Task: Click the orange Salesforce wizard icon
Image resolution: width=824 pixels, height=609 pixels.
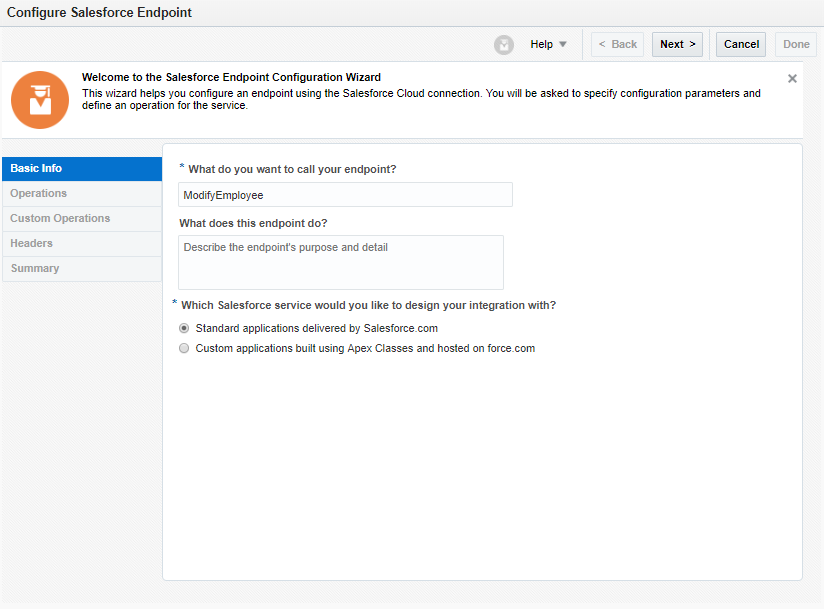Action: pyautogui.click(x=40, y=100)
